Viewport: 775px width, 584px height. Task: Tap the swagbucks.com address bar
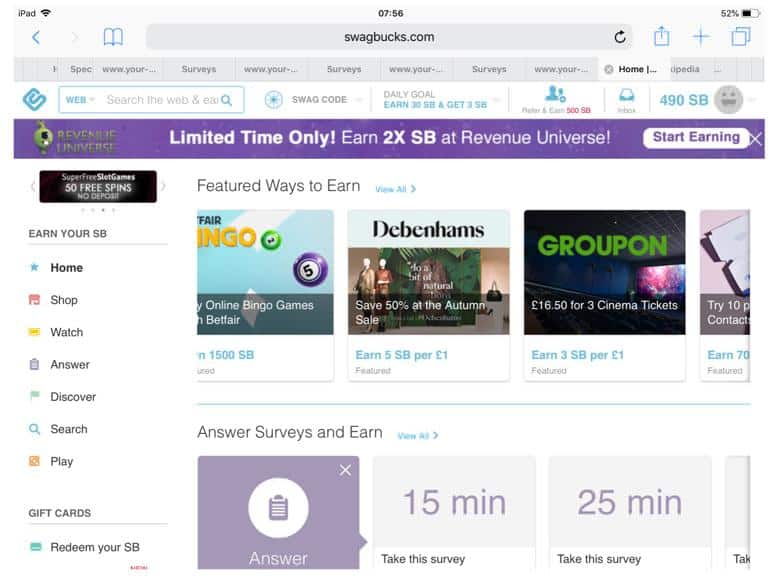[389, 37]
